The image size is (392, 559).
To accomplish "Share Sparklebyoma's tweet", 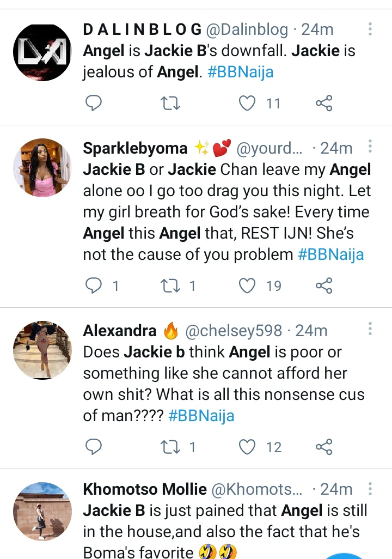I will coord(324,285).
